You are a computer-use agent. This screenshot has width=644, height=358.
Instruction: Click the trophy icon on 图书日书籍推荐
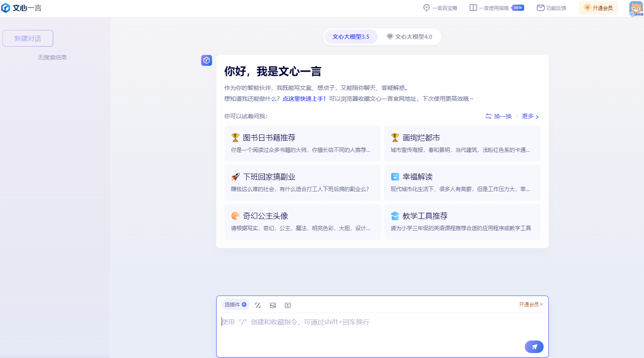tap(235, 137)
